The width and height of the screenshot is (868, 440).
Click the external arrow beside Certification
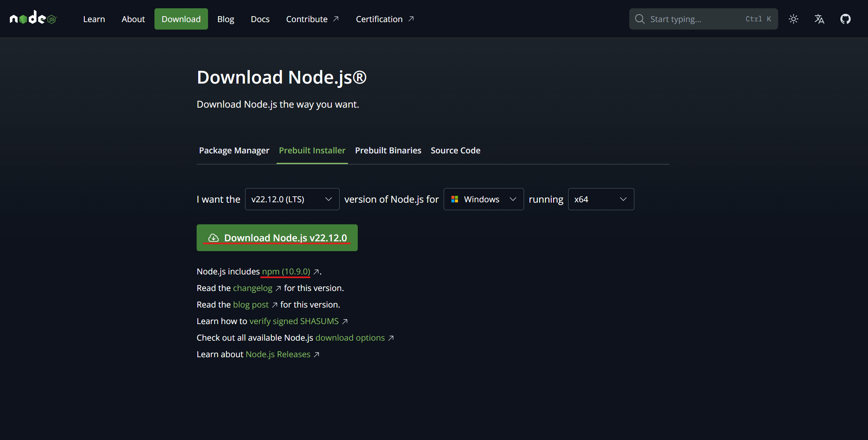(x=411, y=19)
